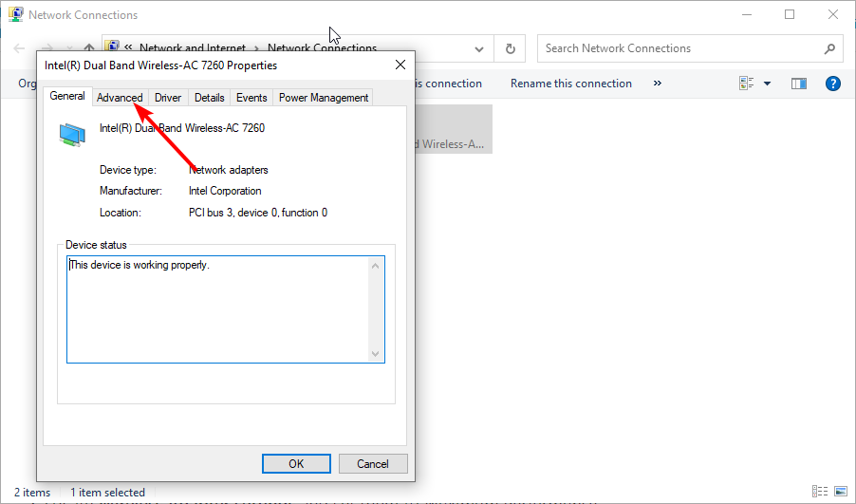Open the Details tab
Screen dimensions: 856x504
pos(209,98)
